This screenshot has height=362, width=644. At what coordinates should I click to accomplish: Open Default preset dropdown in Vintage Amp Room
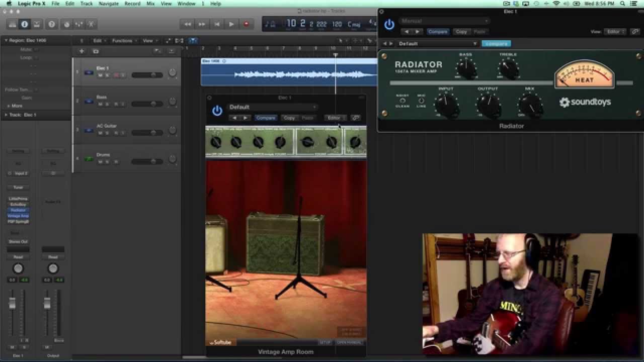click(x=273, y=107)
